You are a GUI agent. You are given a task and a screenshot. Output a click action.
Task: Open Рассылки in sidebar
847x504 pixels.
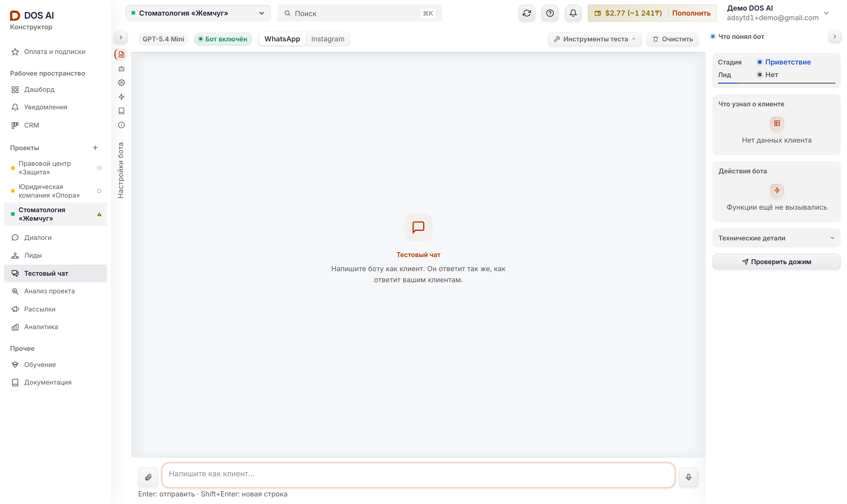(55, 309)
